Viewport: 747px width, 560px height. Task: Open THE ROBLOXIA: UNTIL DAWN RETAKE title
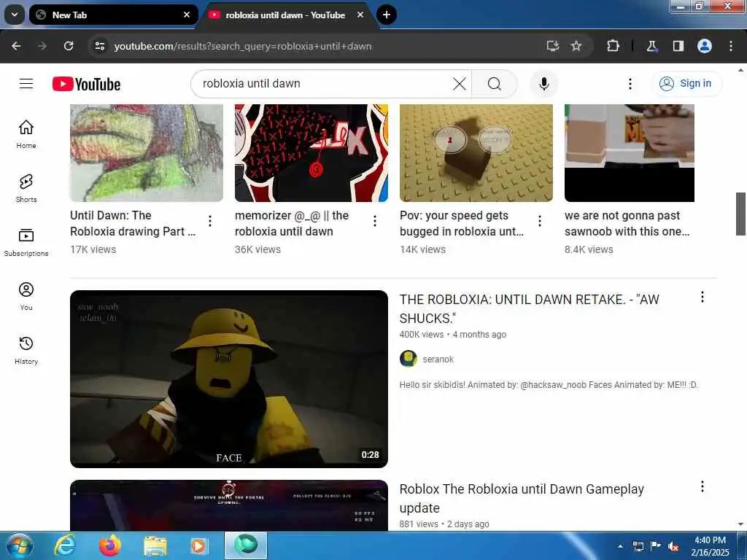530,308
